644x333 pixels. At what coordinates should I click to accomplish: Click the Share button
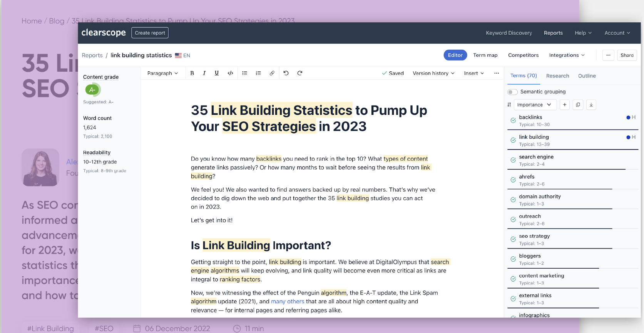tap(627, 55)
